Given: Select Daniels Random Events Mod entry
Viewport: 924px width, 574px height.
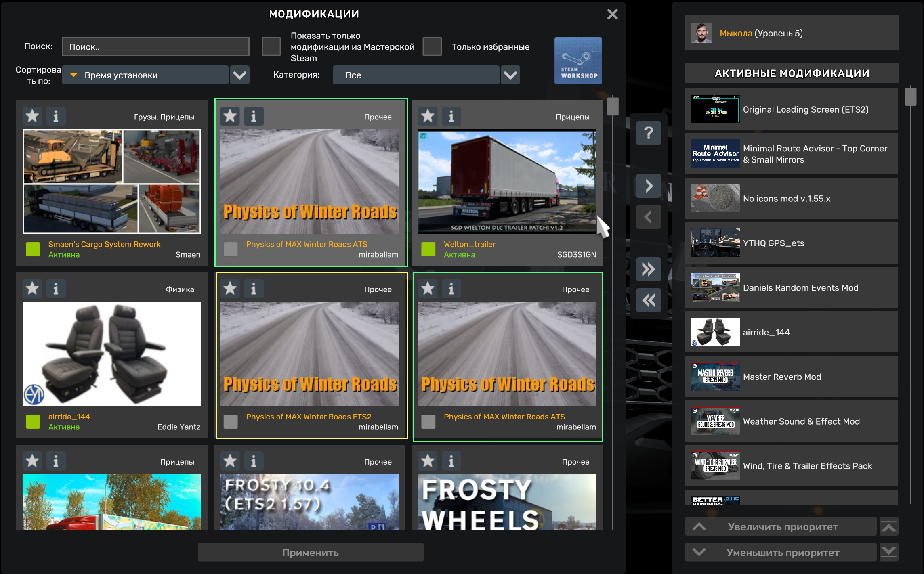Looking at the screenshot, I should (792, 288).
